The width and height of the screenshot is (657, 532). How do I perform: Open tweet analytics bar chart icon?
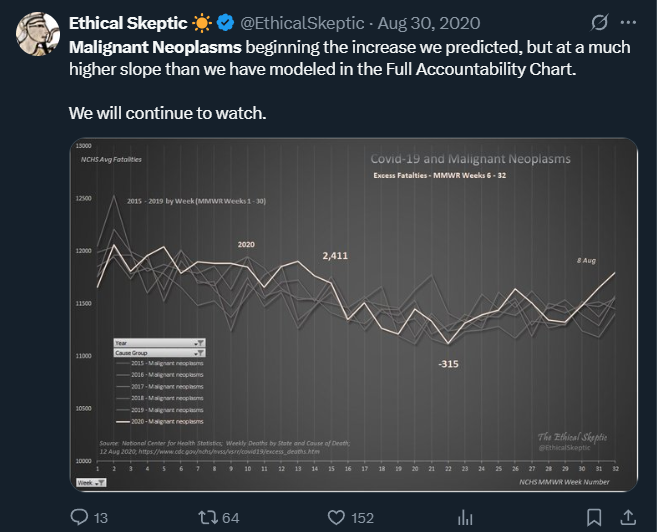pos(465,516)
